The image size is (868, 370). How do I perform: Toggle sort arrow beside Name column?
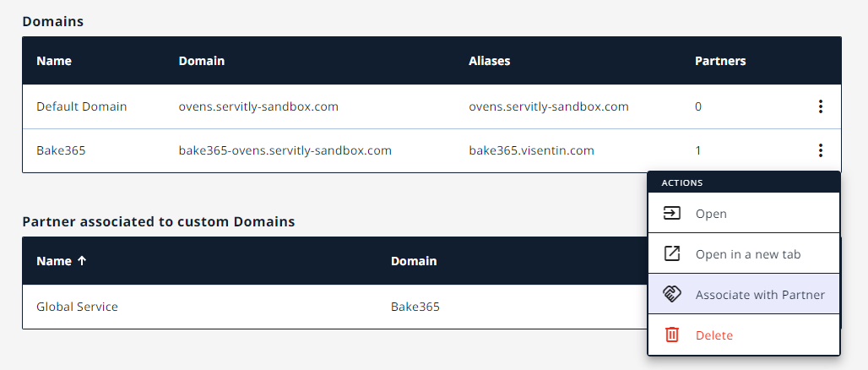pos(82,261)
